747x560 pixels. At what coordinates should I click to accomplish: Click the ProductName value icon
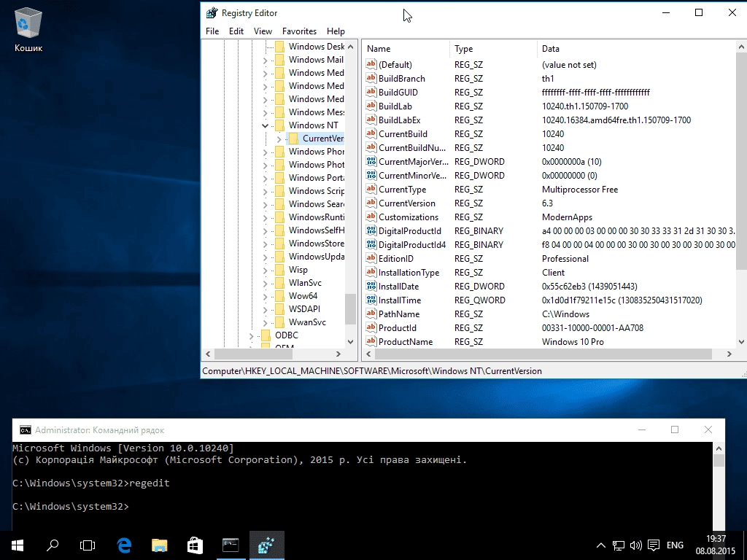[x=371, y=341]
